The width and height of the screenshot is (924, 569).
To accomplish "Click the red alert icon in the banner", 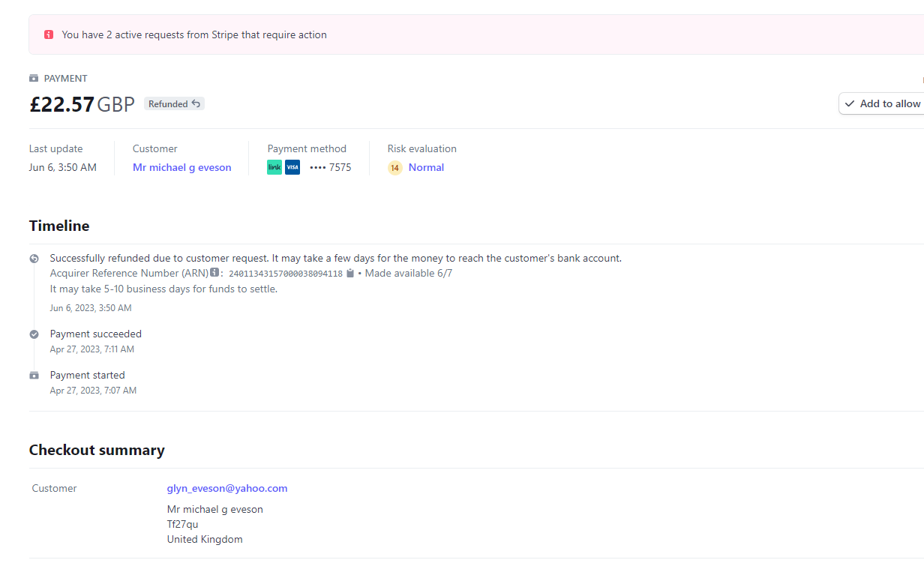I will coord(49,34).
